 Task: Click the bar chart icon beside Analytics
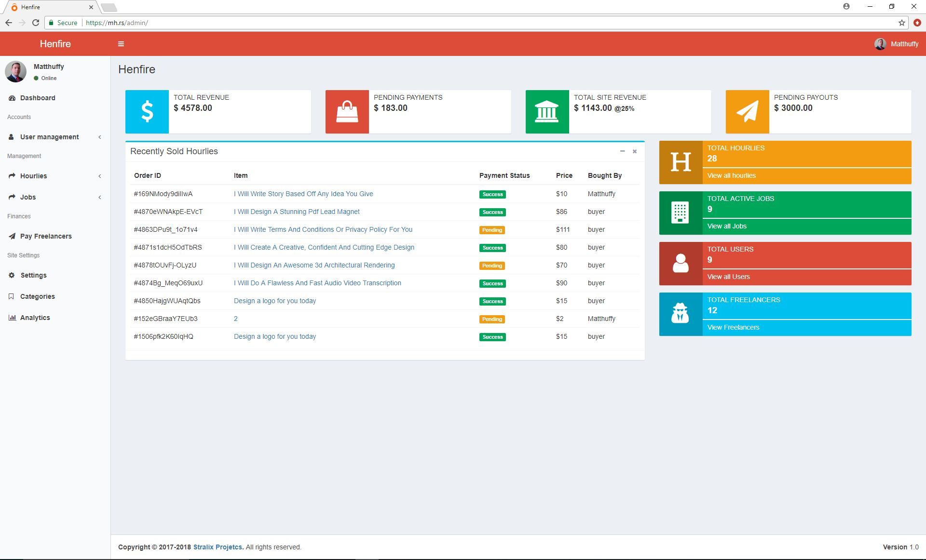(x=12, y=318)
